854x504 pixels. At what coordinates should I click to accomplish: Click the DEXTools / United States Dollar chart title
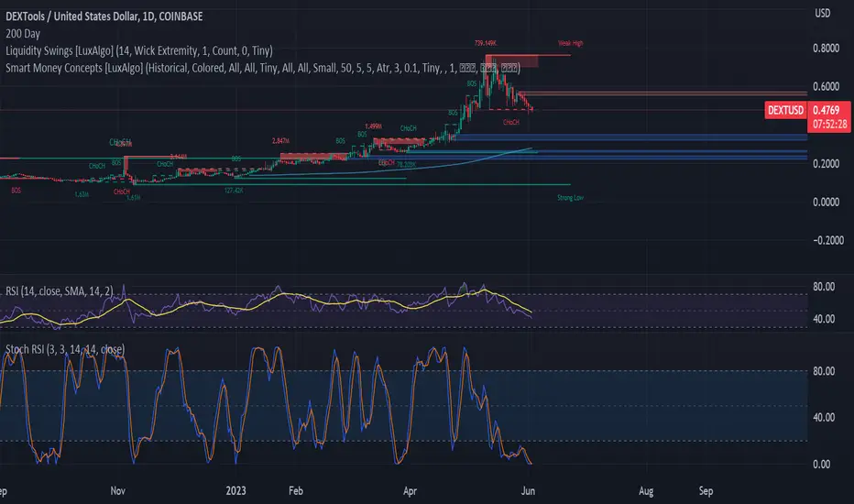tap(104, 16)
